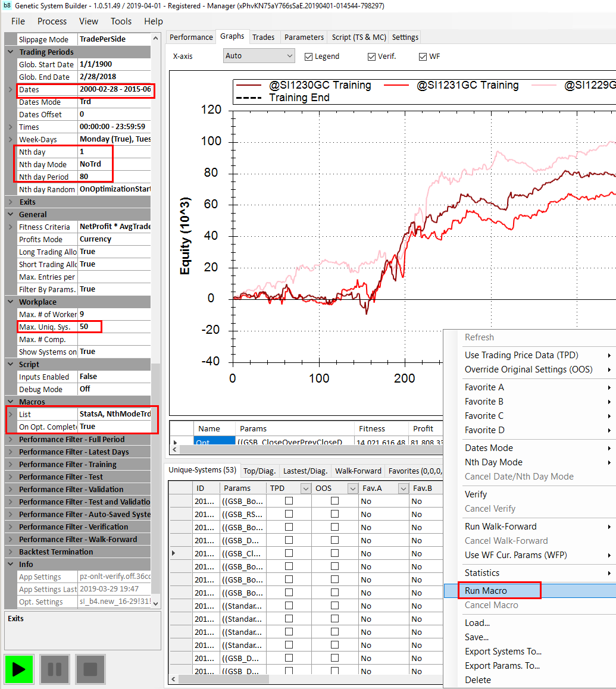Click the Max. Uniq. Sys. value field
Image resolution: width=616 pixels, height=689 pixels.
tap(89, 327)
